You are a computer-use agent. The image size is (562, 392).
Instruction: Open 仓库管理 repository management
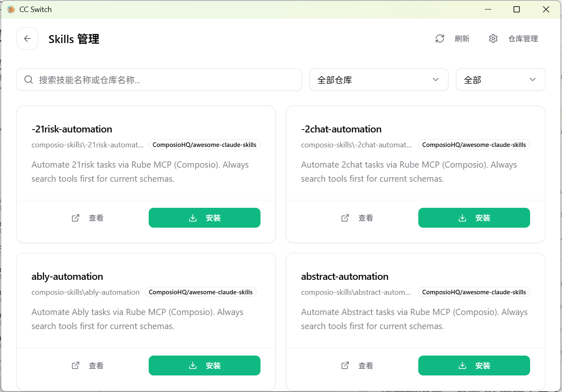click(523, 38)
